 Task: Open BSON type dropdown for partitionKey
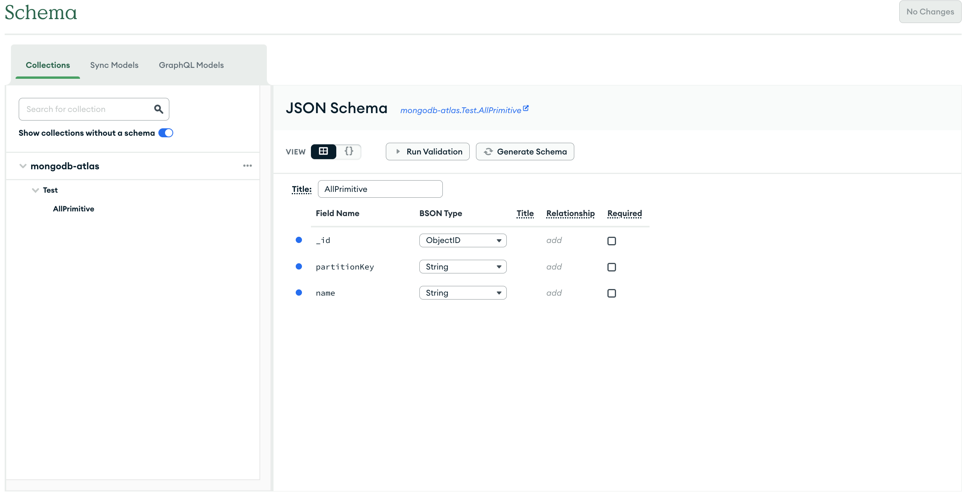[x=463, y=267]
